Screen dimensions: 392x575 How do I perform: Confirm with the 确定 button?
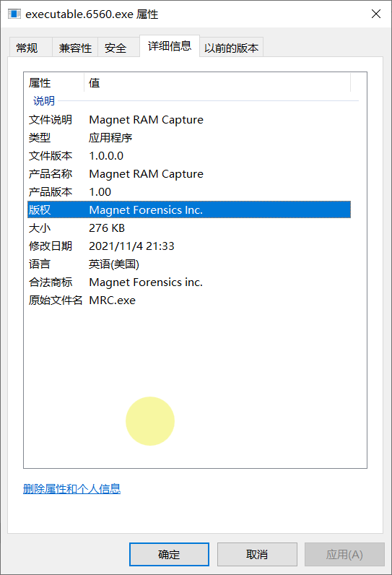tap(169, 554)
